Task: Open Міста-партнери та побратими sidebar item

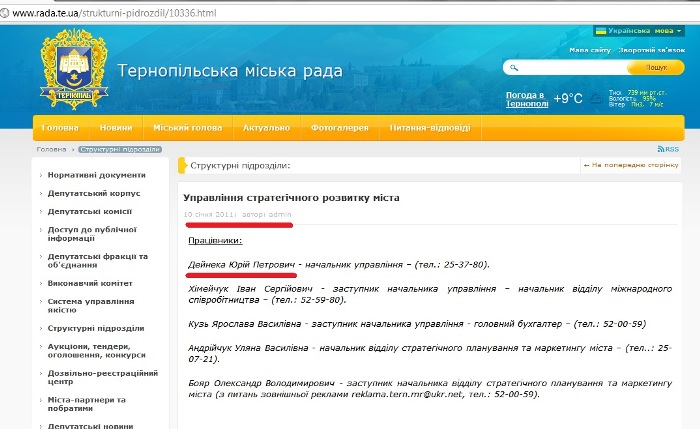Action: pos(87,404)
